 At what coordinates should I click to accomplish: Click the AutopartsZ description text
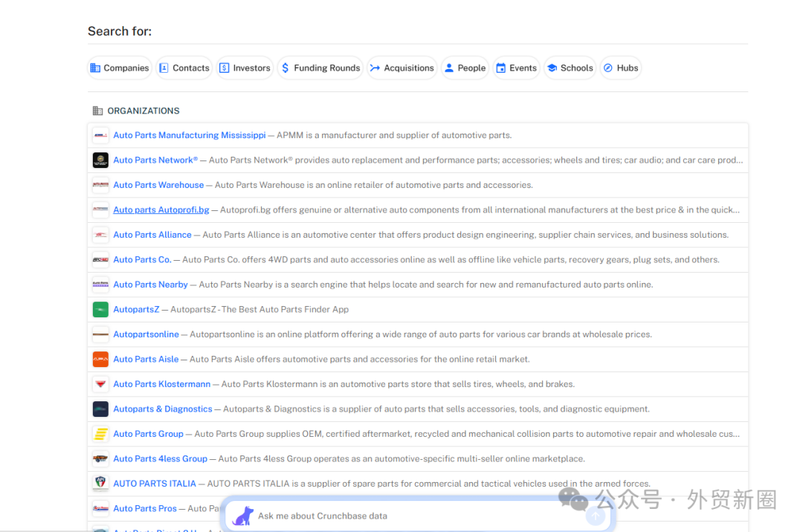click(259, 310)
